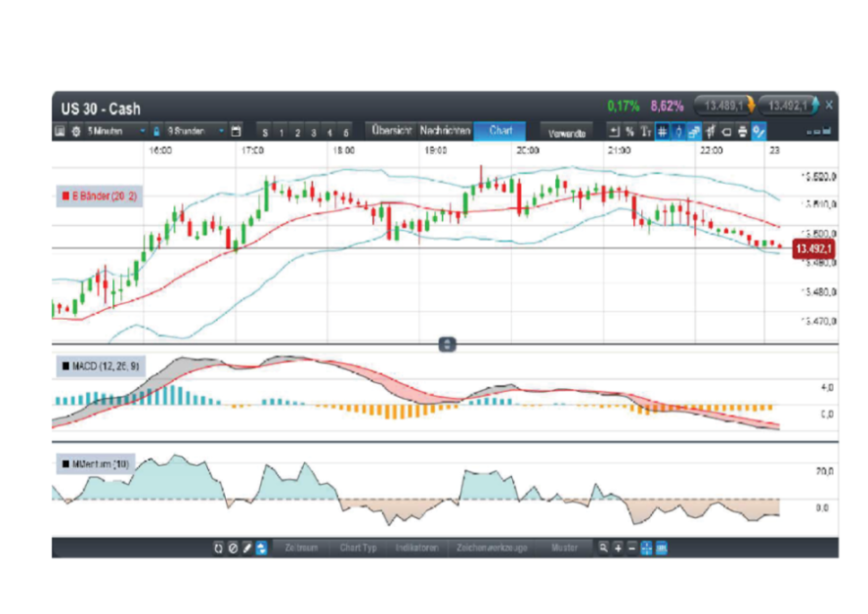
Task: Click the buy price button in header
Action: (x=788, y=105)
